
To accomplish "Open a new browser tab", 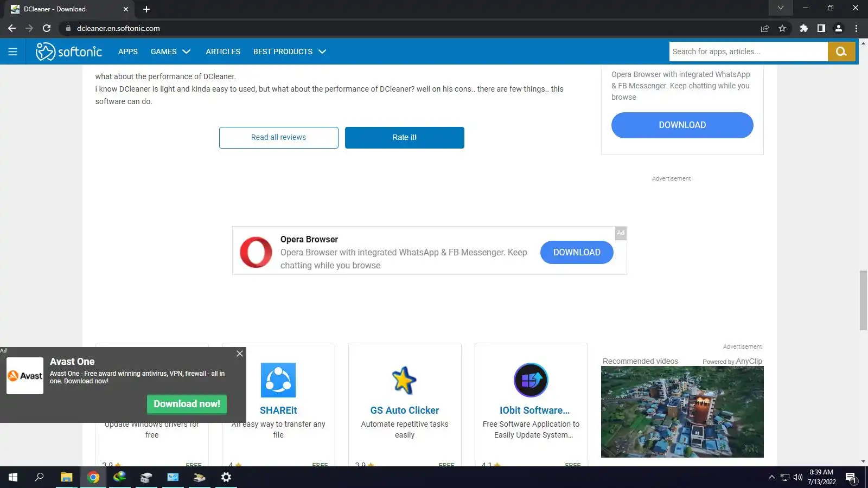I will point(146,9).
